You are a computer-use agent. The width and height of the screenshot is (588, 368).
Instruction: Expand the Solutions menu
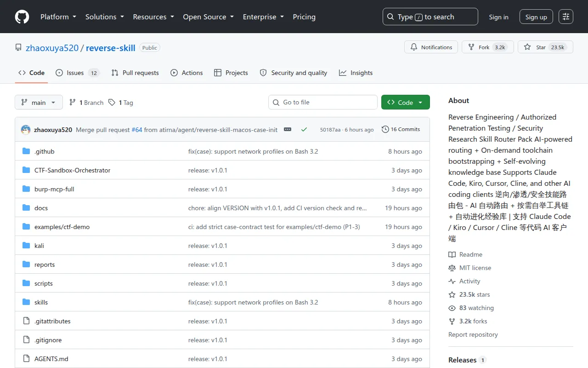(105, 17)
